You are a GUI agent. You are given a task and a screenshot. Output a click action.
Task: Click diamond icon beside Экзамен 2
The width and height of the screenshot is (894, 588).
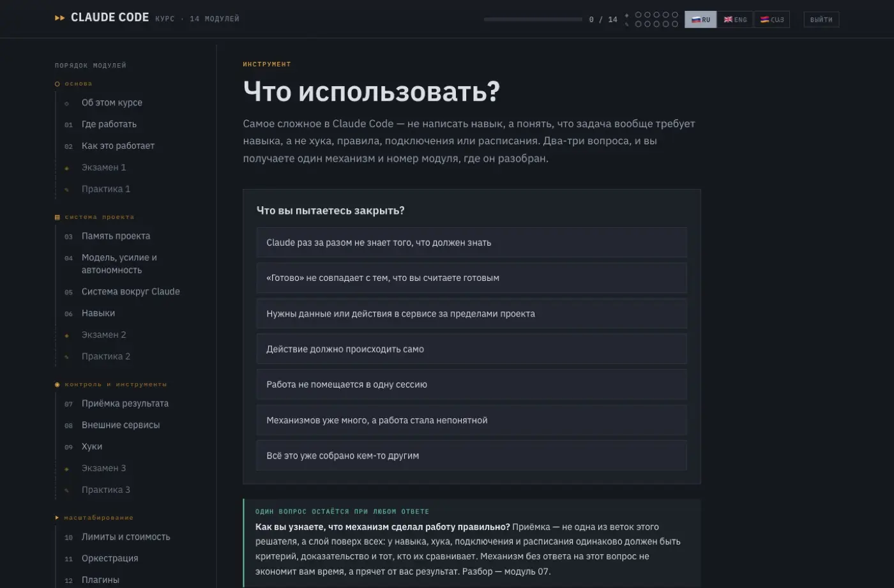pyautogui.click(x=67, y=335)
